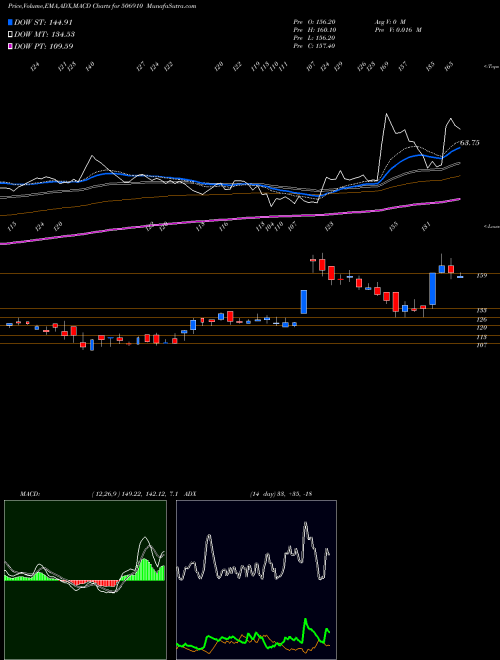
Task: Click the 'Pre L: 156.20' value
Action: (x=314, y=38)
